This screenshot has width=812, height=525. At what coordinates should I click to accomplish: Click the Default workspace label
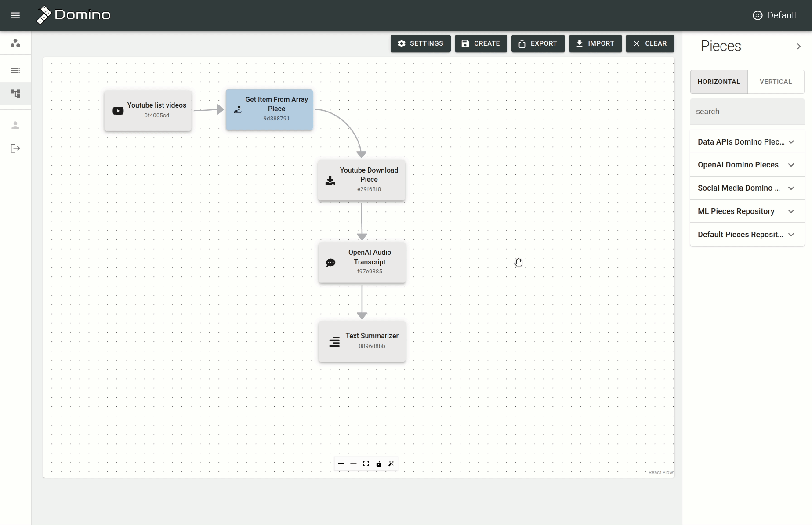(782, 15)
